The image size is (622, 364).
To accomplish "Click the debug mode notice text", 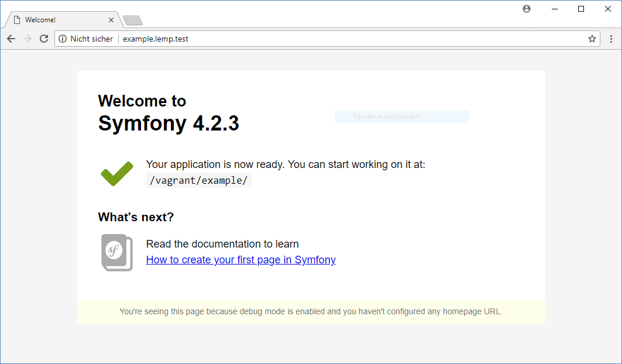I will pos(311,311).
